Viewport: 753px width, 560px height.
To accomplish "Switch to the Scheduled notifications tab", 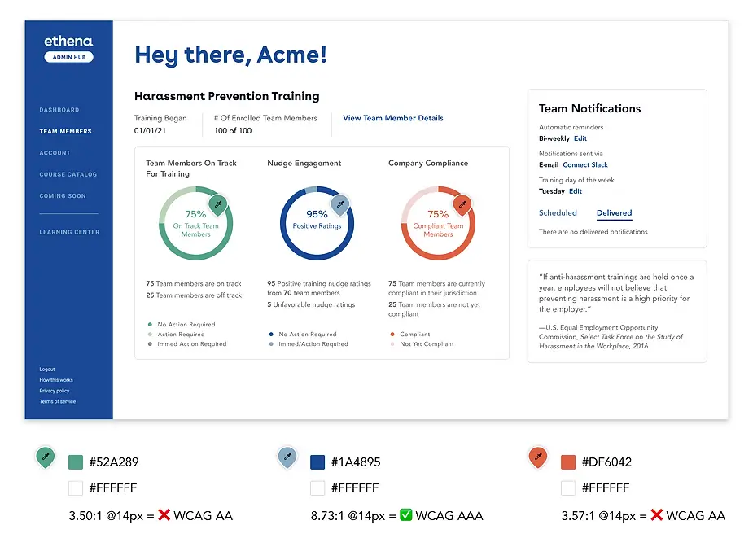I will pyautogui.click(x=558, y=212).
